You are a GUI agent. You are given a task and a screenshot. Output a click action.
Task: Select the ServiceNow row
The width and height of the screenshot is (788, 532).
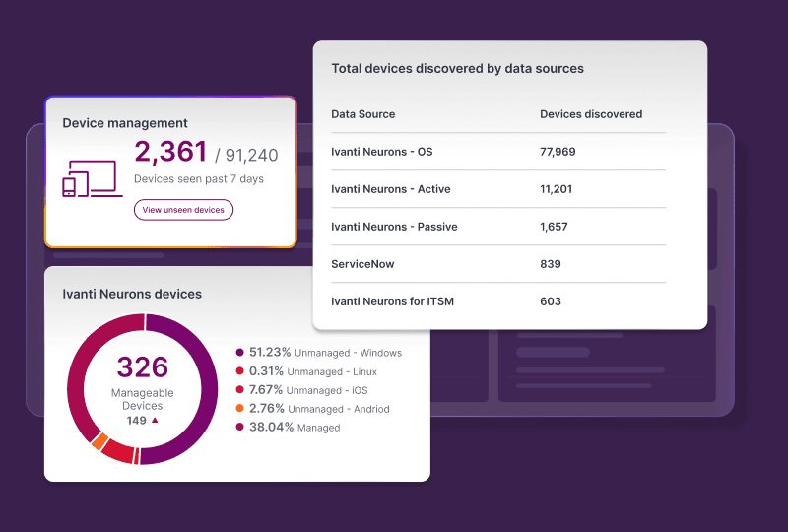tap(498, 264)
